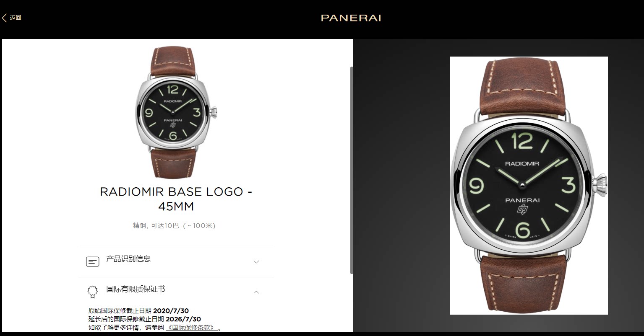Click the PANERAI logo in the header
Image resolution: width=644 pixels, height=336 pixels.
click(x=351, y=18)
